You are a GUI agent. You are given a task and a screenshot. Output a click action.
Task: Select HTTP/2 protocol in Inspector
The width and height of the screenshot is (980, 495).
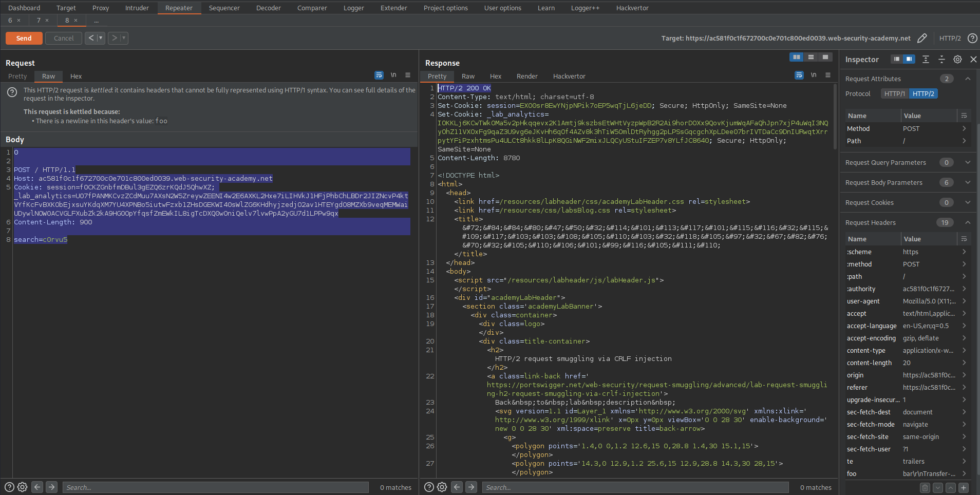click(x=923, y=93)
